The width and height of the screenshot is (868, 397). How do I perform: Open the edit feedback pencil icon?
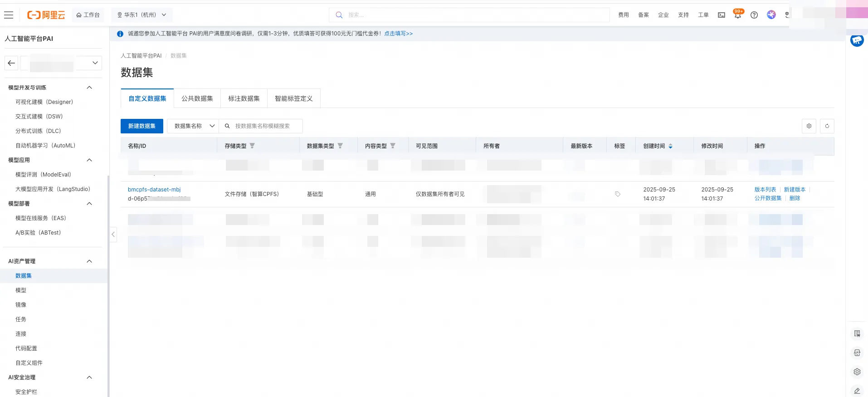pyautogui.click(x=857, y=391)
